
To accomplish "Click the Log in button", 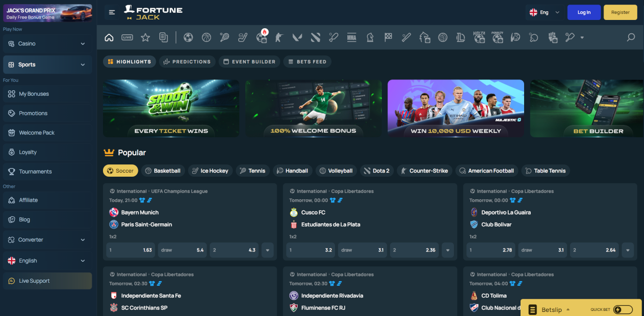I will 584,12.
